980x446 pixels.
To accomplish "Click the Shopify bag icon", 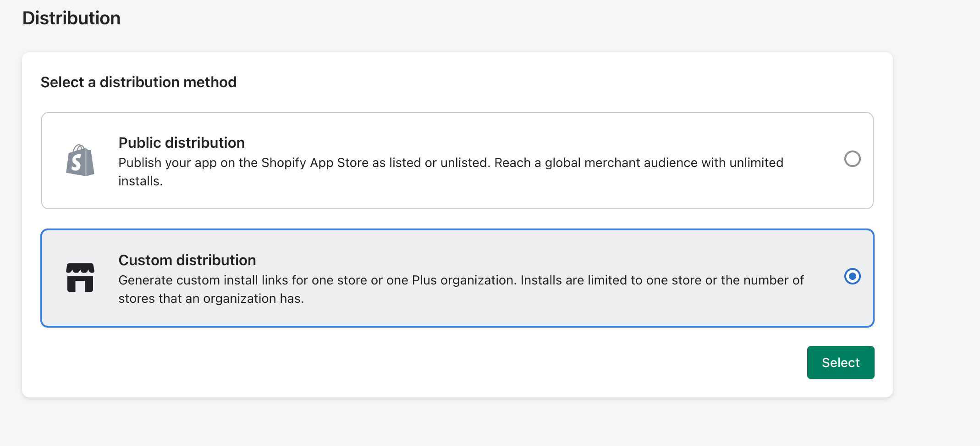I will coord(80,161).
